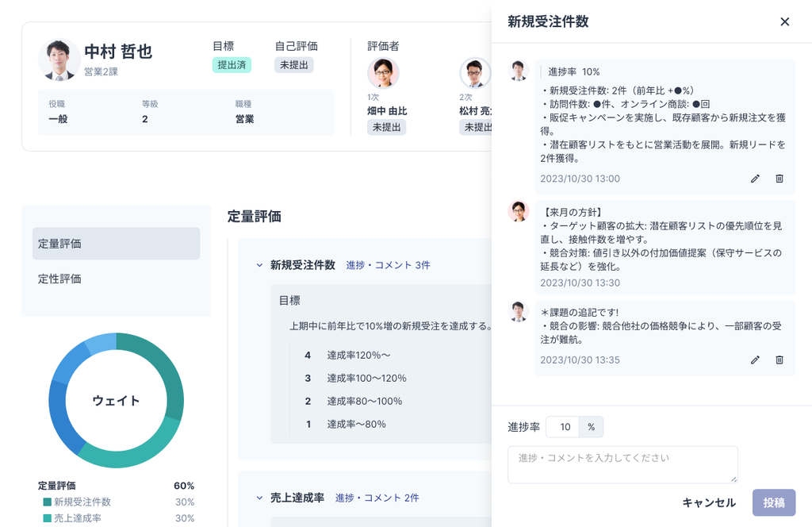Click the 進捗率 percentage input field
Image resolution: width=812 pixels, height=527 pixels.
point(564,427)
